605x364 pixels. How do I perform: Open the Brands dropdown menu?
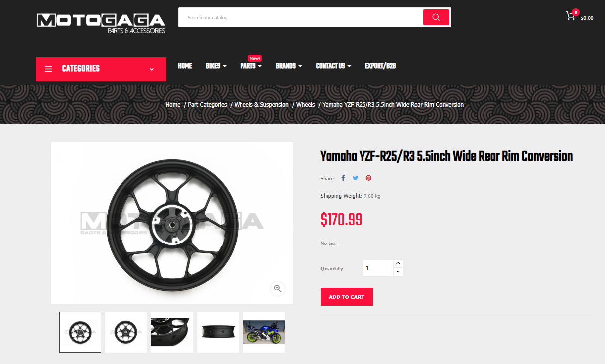click(x=289, y=66)
